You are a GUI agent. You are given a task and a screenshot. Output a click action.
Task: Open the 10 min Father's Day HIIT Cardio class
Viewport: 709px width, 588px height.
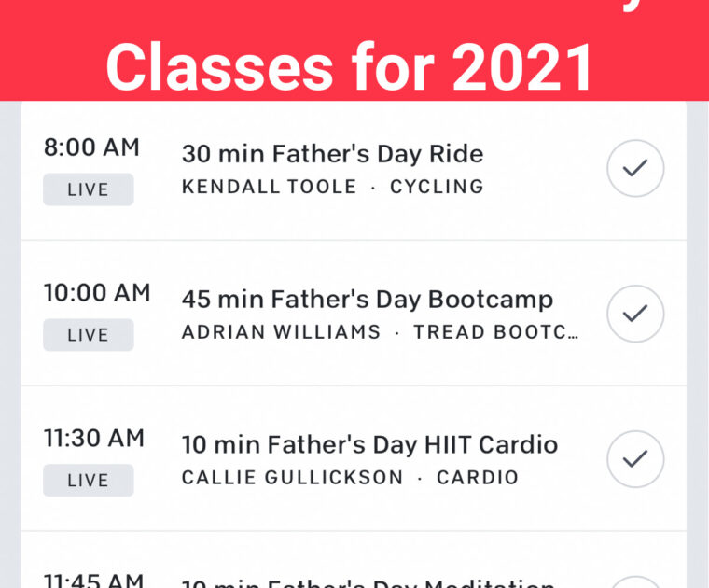[369, 445]
